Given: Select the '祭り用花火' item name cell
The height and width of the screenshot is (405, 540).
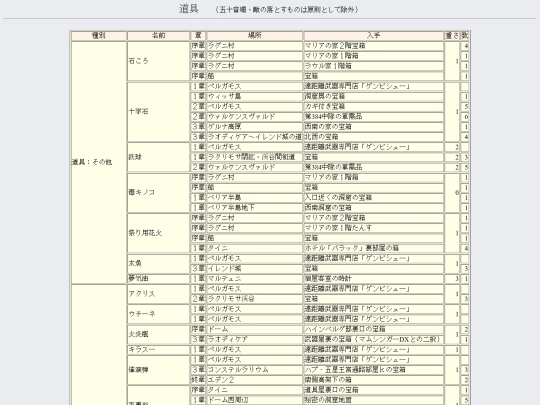Looking at the screenshot, I should pyautogui.click(x=158, y=233).
